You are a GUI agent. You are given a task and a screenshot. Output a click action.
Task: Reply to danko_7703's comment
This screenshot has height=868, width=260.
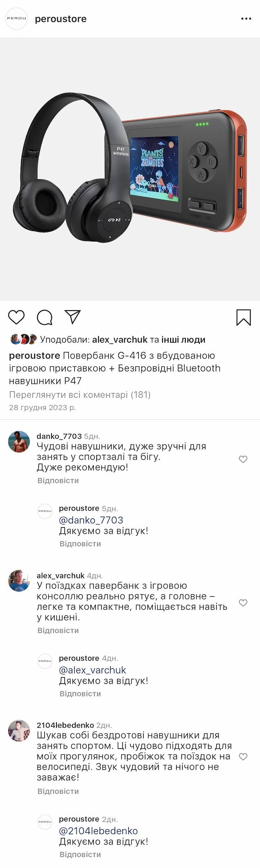[58, 481]
